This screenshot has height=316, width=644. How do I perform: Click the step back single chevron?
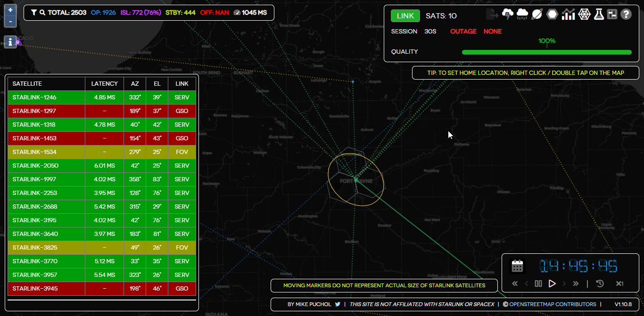(x=527, y=284)
